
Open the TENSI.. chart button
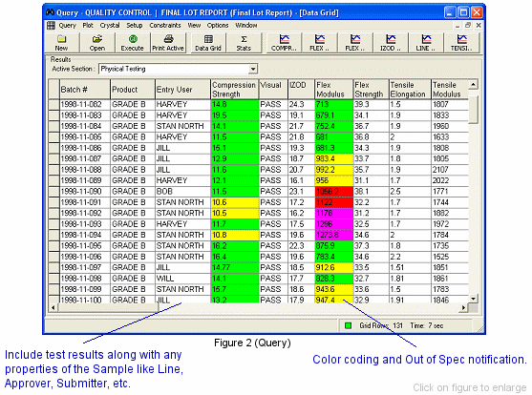[461, 43]
